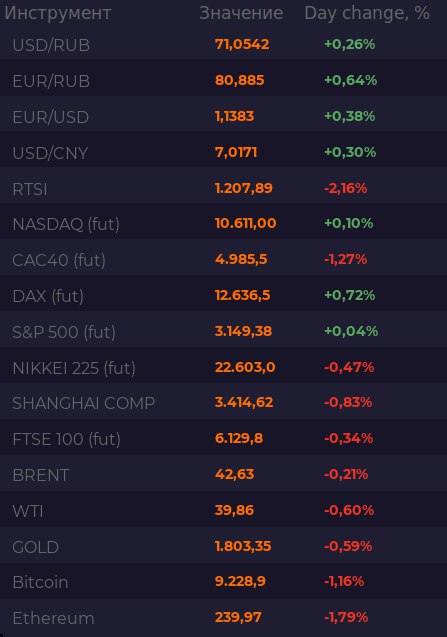This screenshot has height=637, width=447.
Task: Open the RTSI index row
Action: click(224, 188)
